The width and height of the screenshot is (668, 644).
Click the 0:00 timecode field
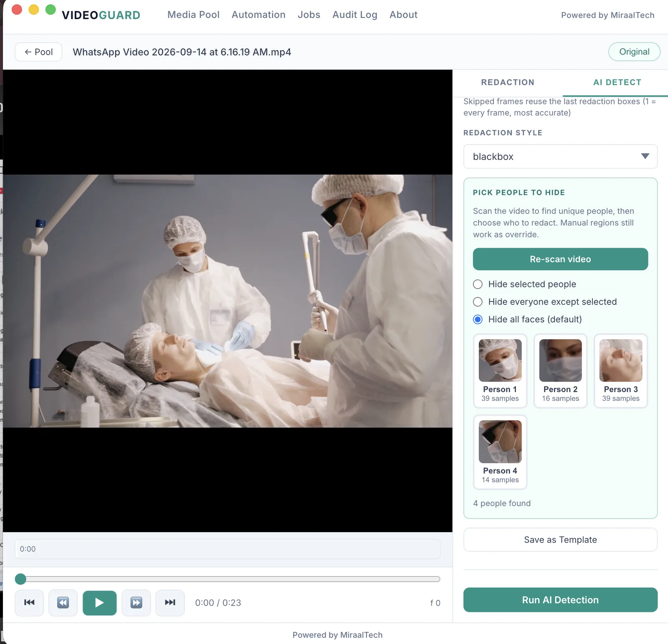click(x=228, y=549)
